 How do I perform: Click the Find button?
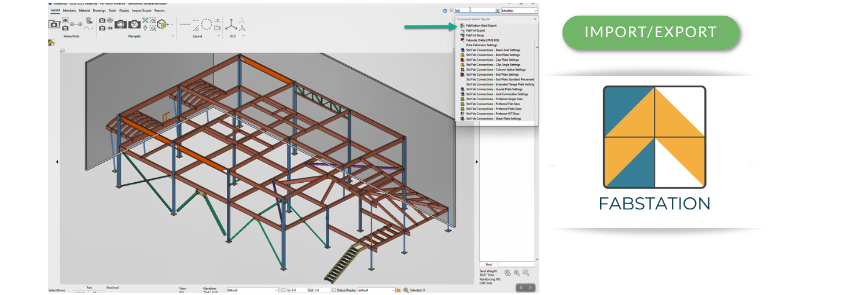(x=488, y=264)
